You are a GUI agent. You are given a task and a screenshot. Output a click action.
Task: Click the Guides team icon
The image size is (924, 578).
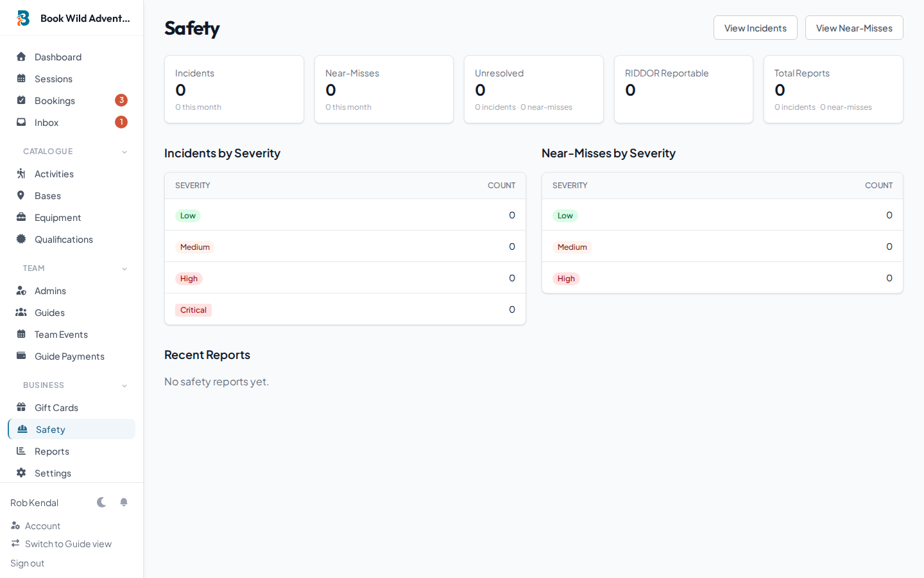[21, 312]
